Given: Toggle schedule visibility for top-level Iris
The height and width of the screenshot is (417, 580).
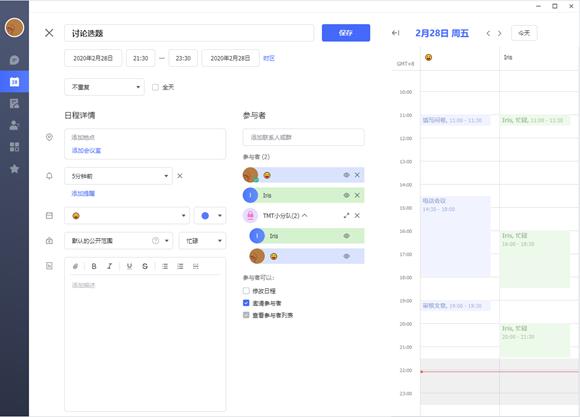Looking at the screenshot, I should click(x=347, y=195).
